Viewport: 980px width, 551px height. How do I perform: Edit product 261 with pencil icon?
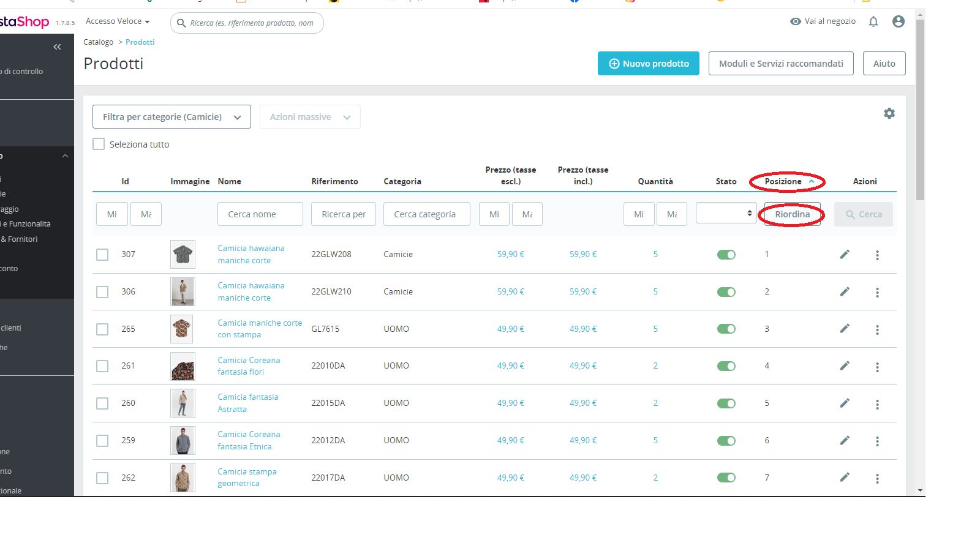pyautogui.click(x=845, y=365)
